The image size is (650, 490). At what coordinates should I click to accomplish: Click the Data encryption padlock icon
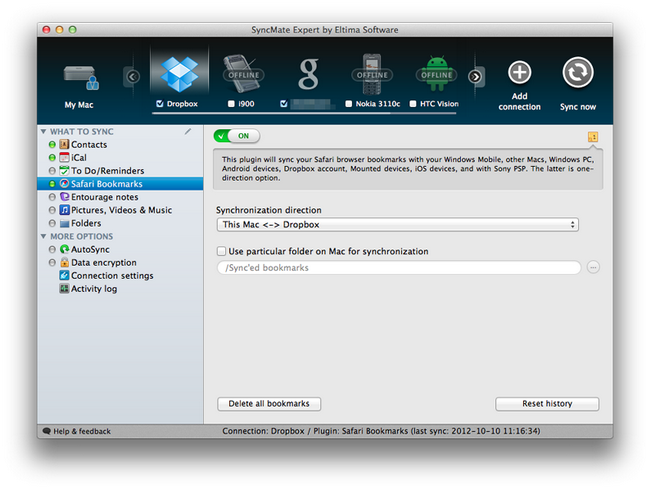[x=64, y=262]
